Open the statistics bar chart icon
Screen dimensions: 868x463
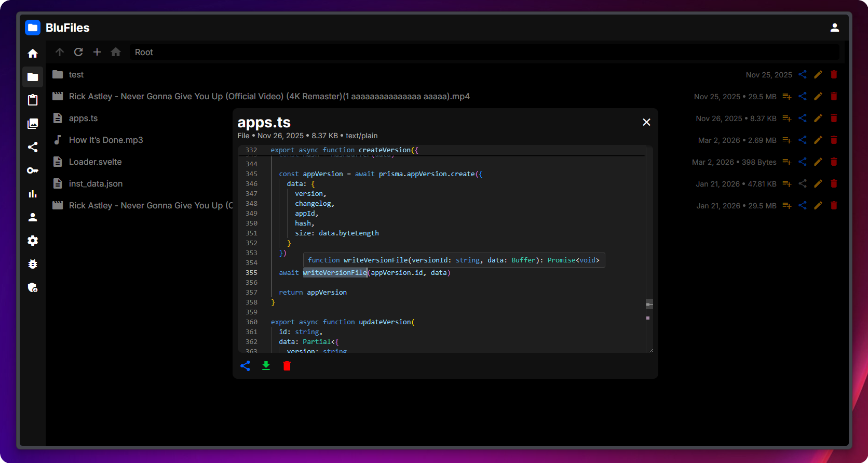point(33,194)
